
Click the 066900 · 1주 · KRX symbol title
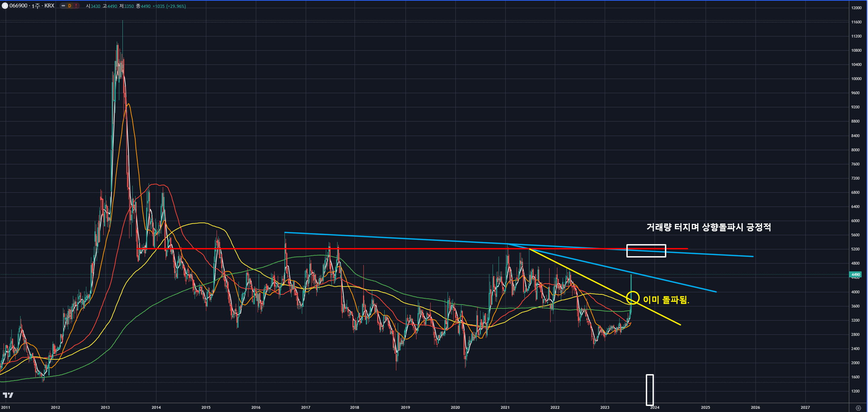[32, 6]
